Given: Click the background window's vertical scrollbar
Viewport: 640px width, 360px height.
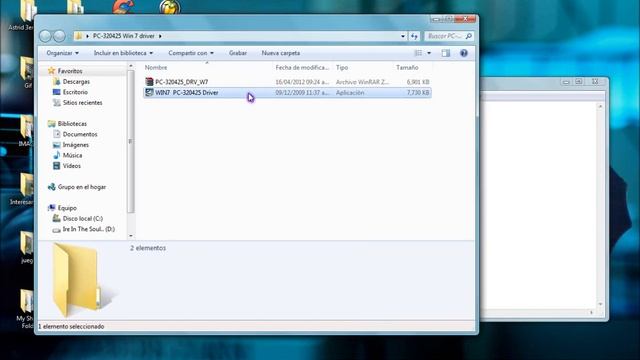Looking at the screenshot, I should coord(600,205).
